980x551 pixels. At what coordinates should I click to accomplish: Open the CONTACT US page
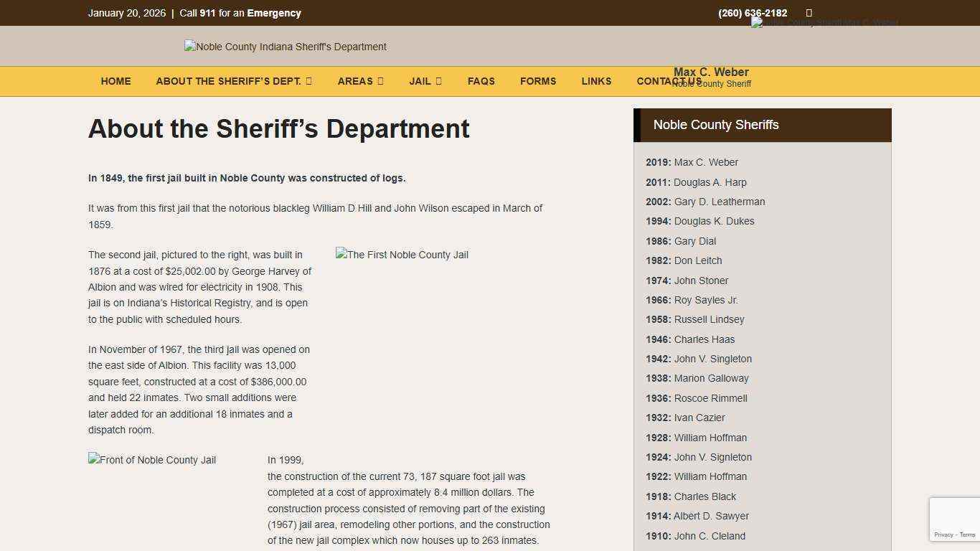[668, 81]
